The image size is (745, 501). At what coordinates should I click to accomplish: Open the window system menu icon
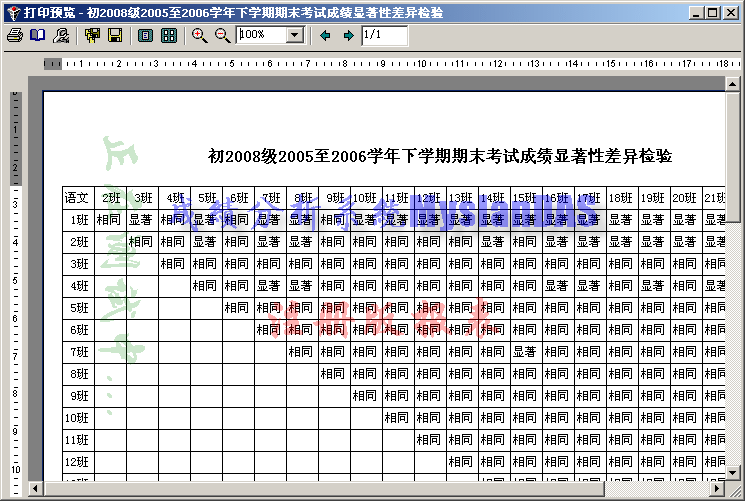11,12
